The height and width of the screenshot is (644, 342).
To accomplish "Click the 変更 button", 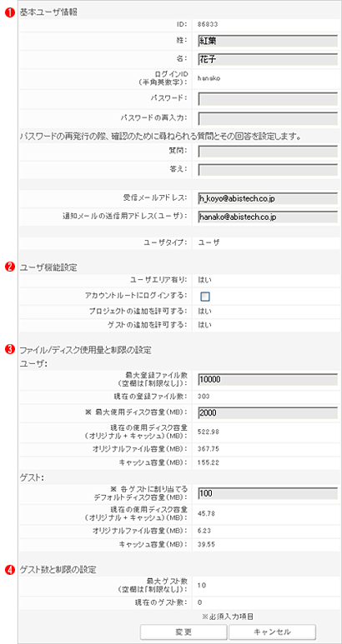I will (184, 632).
